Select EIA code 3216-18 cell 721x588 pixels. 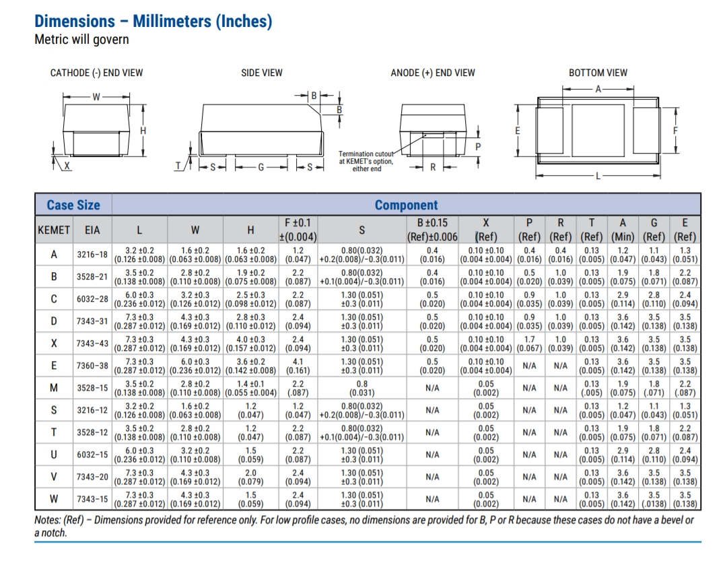click(92, 255)
